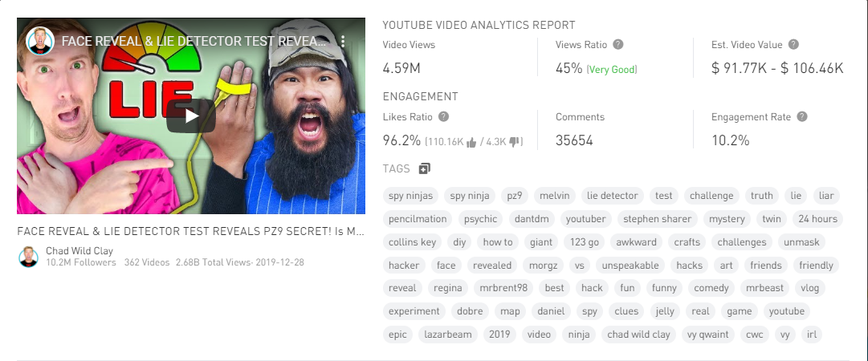Select the 'dobre' tag
868x361 pixels.
tap(470, 310)
